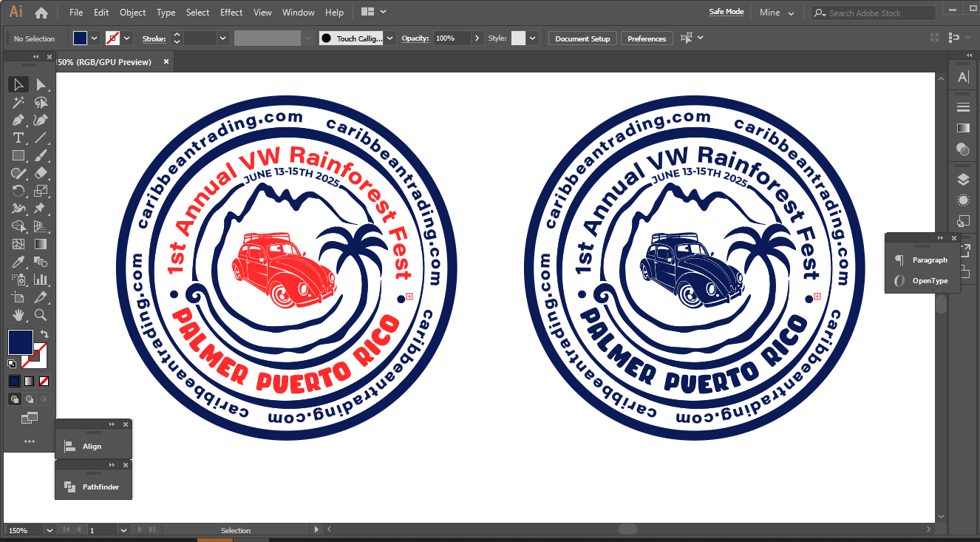Open the Effect menu
This screenshot has height=542, width=980.
pyautogui.click(x=231, y=13)
